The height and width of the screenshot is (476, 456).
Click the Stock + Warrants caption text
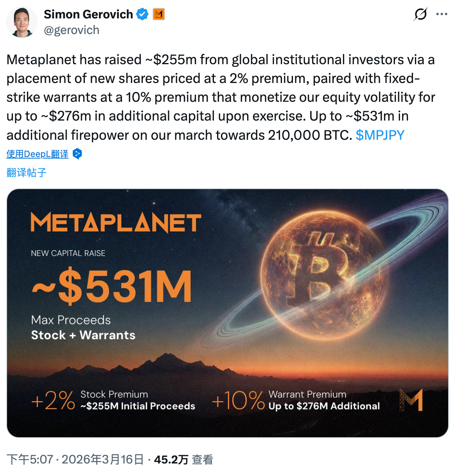point(83,335)
